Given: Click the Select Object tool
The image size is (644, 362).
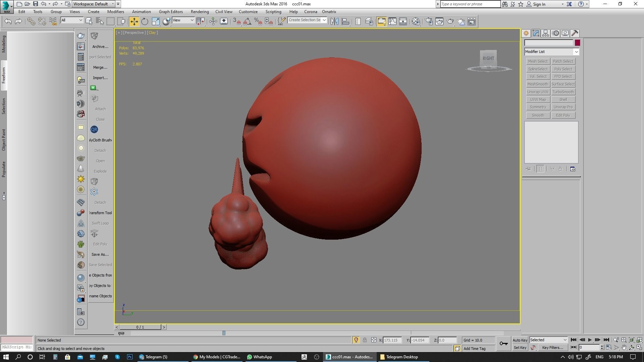Looking at the screenshot, I should (x=89, y=21).
